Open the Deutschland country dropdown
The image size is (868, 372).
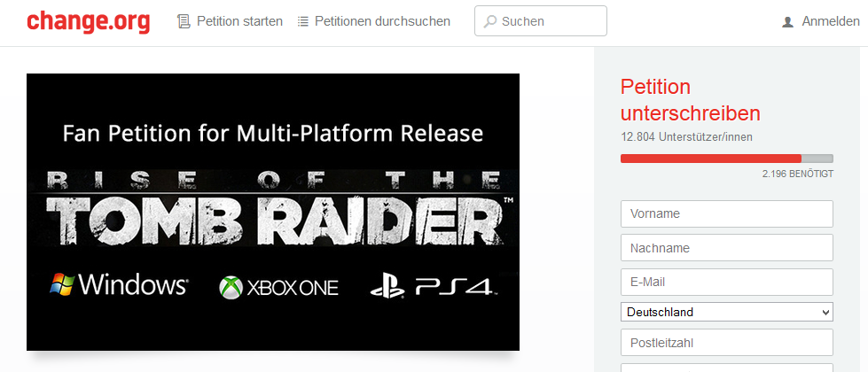coord(727,313)
